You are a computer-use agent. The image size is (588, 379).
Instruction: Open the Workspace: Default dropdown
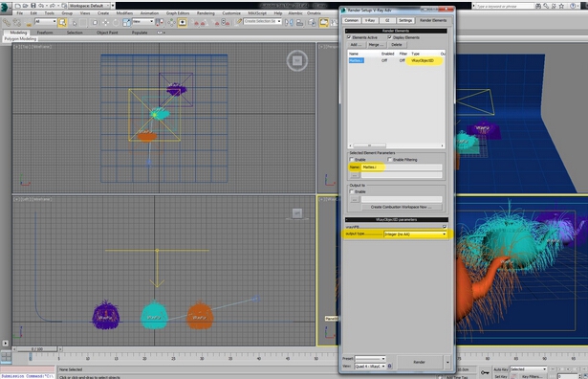pos(91,6)
